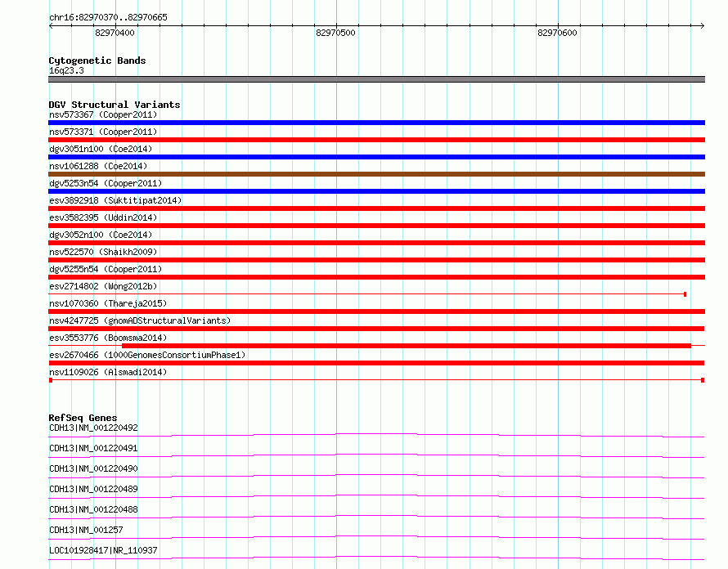Click the thin red line under esv2714802

point(367,294)
